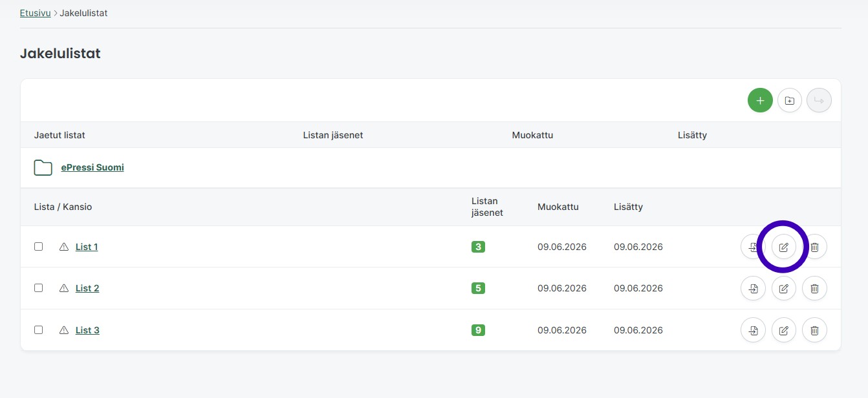The image size is (868, 398).
Task: Delete List 3 with the trash icon
Action: pos(815,330)
